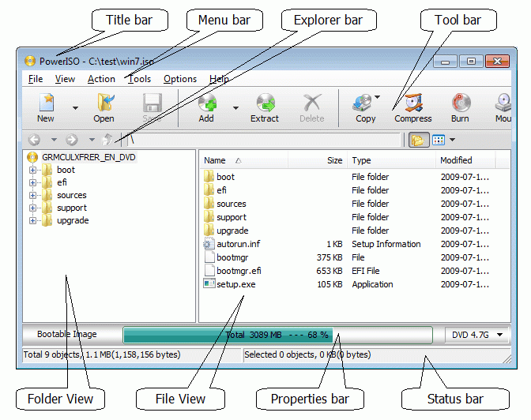
Task: Click the greyed Save floppy icon
Action: (152, 103)
